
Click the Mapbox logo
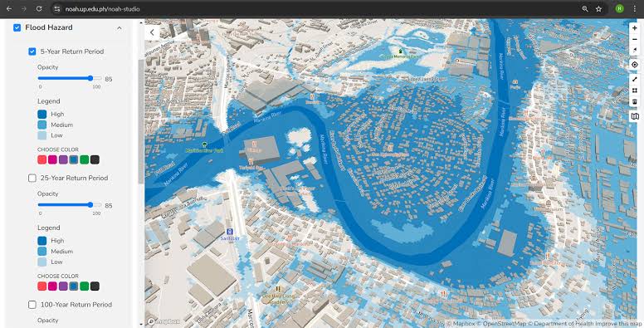coord(163,321)
